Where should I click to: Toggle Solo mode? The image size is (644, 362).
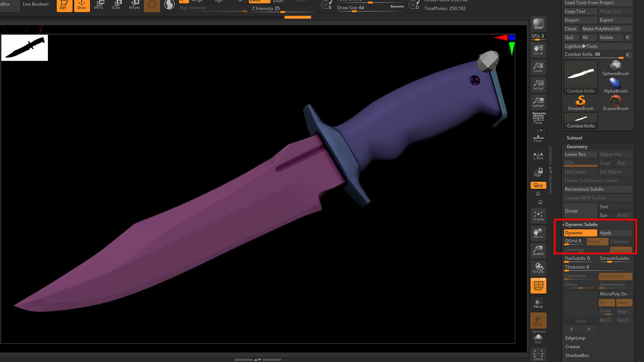coord(538,338)
